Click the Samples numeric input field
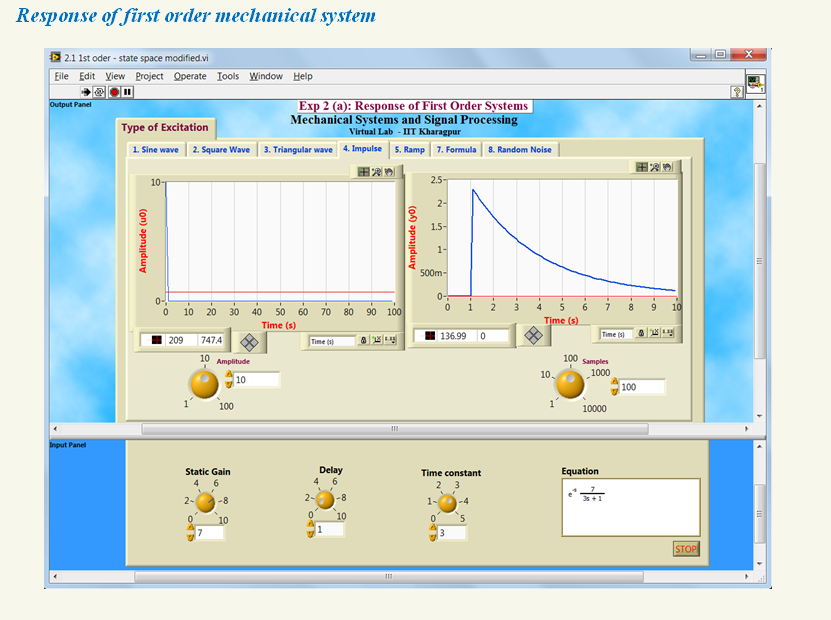Screen dimensions: 831x620 pyautogui.click(x=641, y=387)
